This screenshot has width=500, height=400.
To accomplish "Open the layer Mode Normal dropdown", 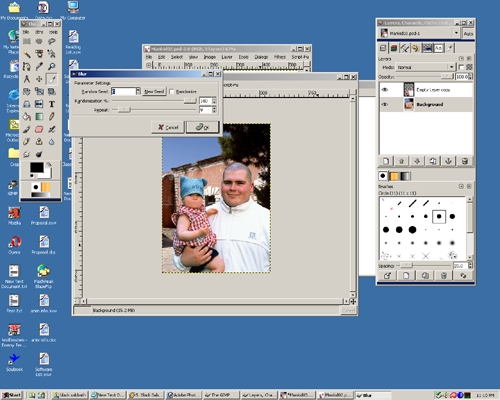I will [x=425, y=67].
